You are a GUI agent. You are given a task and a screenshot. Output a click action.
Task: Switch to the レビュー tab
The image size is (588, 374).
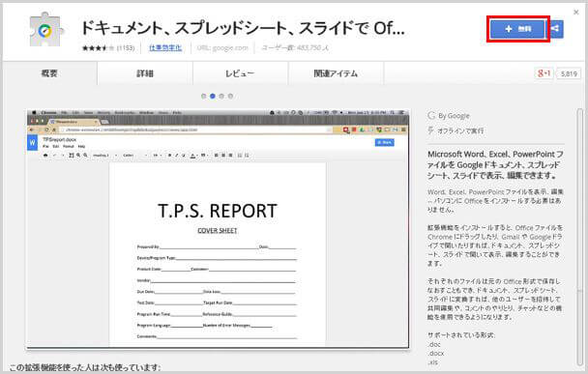(x=240, y=73)
